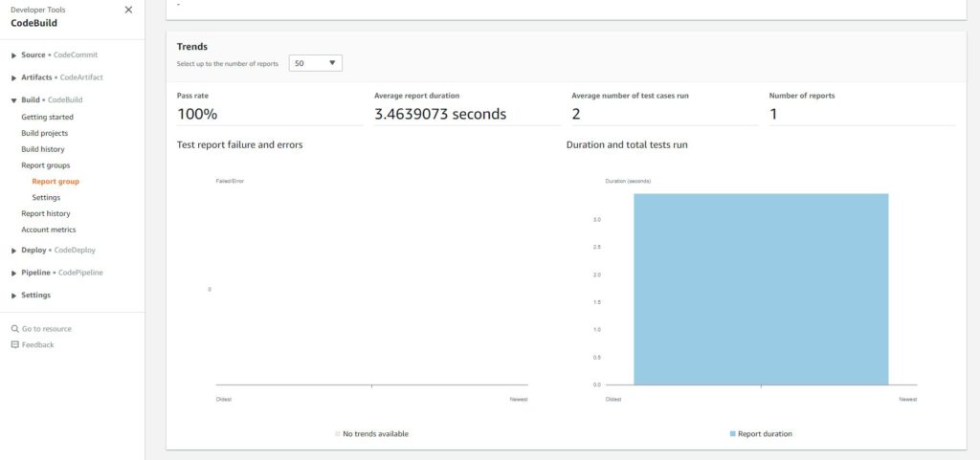The image size is (980, 460).
Task: Open Settings under Report group
Action: pyautogui.click(x=46, y=197)
